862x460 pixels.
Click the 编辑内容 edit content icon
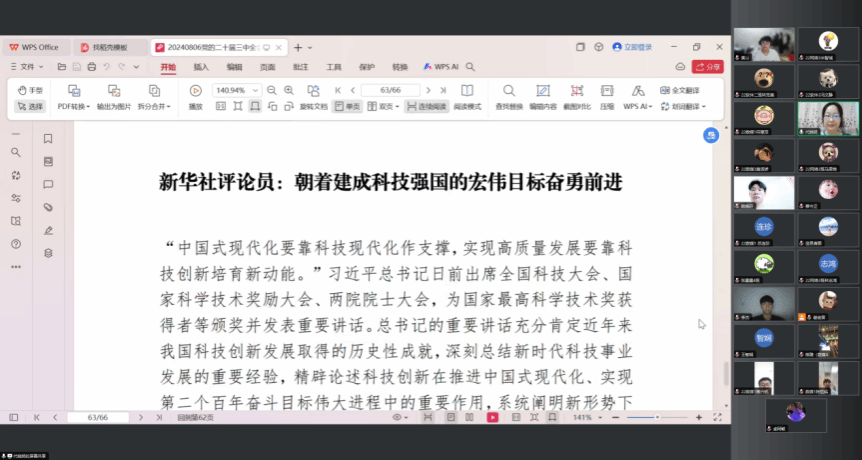point(543,91)
